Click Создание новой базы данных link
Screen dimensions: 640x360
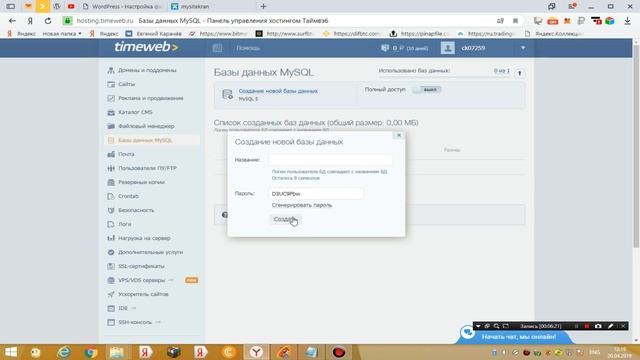[278, 91]
